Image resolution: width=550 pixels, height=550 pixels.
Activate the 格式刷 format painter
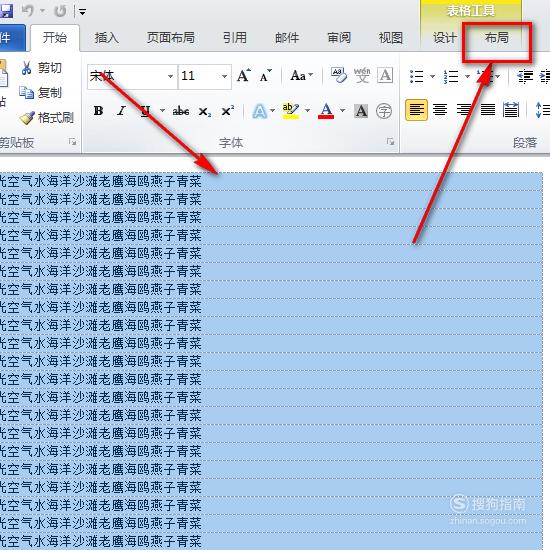47,118
